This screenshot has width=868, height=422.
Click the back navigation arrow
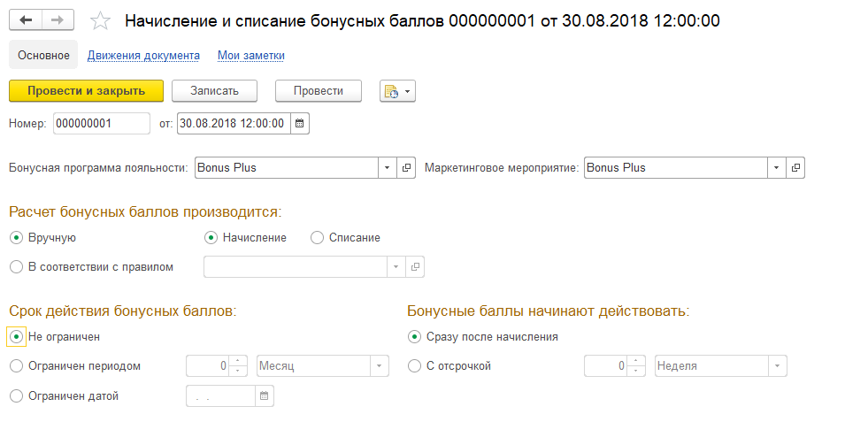coord(26,20)
